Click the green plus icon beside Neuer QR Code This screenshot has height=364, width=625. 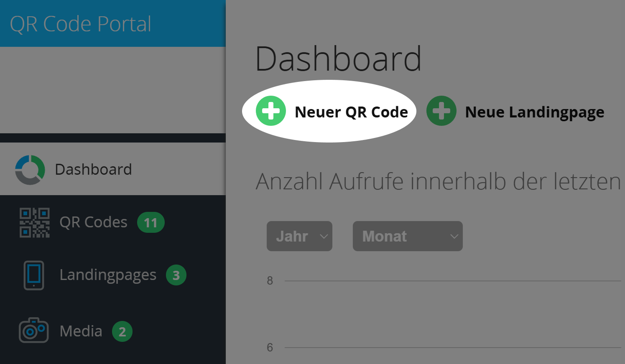pyautogui.click(x=270, y=112)
